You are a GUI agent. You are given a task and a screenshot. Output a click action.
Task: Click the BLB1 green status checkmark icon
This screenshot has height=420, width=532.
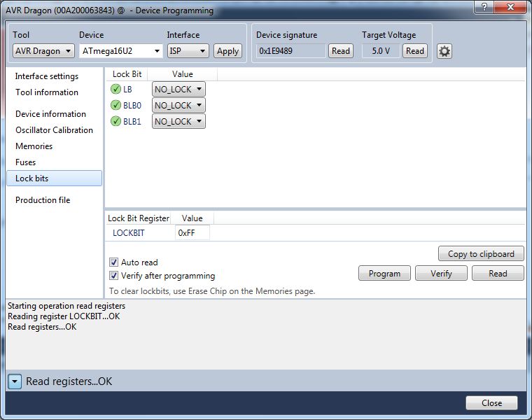[x=115, y=121]
